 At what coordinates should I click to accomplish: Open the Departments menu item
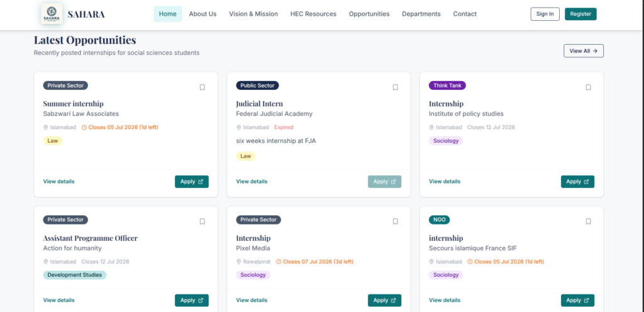[x=421, y=14]
